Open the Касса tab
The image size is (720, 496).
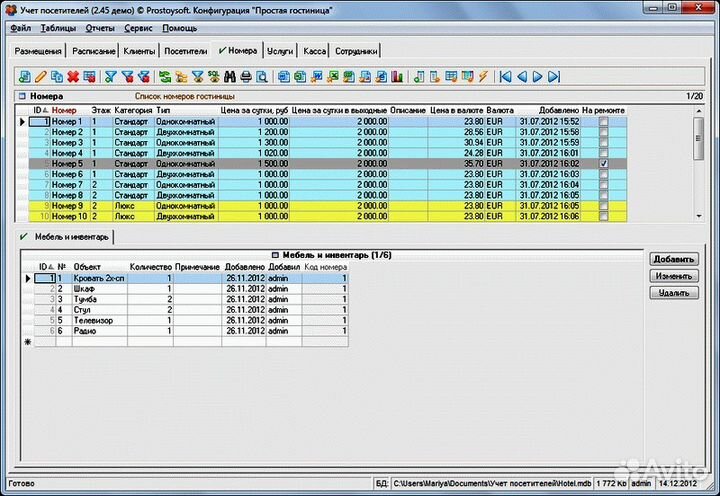315,50
